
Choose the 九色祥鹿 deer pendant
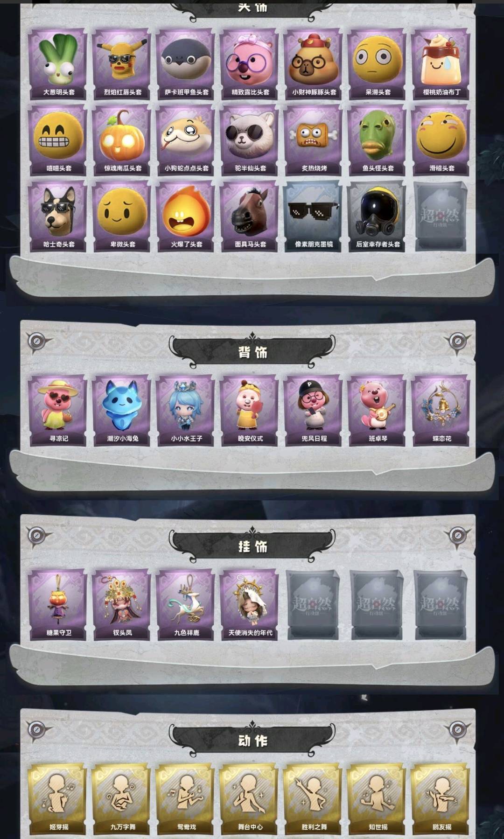(x=186, y=605)
